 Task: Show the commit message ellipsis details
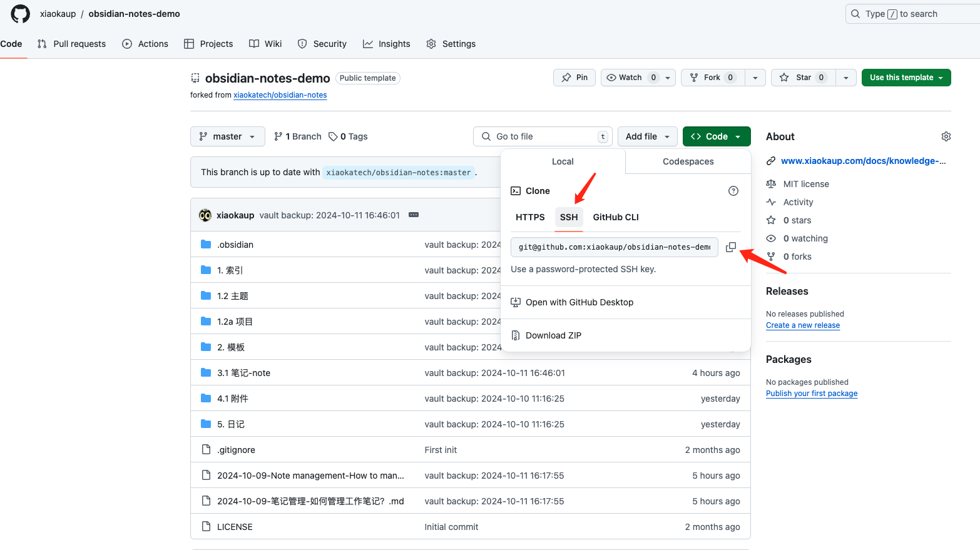click(414, 215)
